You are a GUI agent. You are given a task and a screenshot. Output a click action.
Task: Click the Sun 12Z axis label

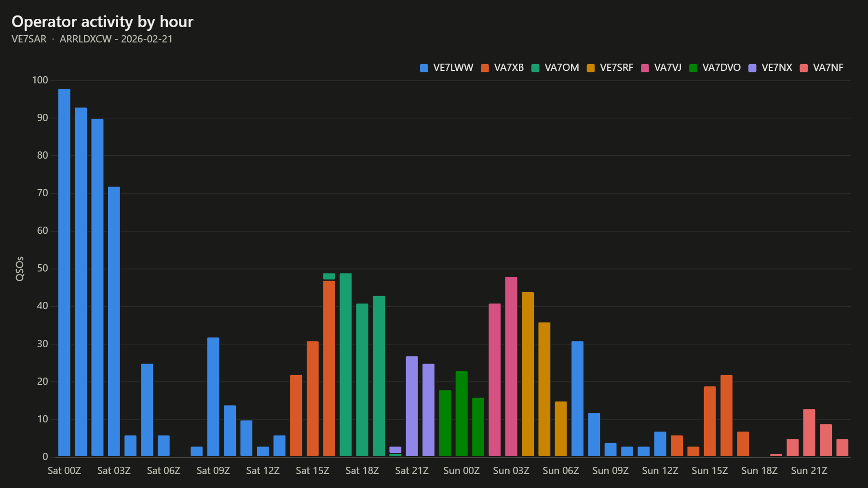point(660,471)
